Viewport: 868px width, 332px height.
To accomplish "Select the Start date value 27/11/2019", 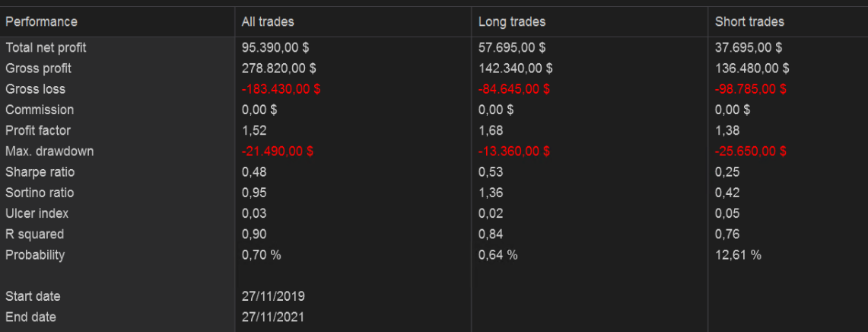I will coord(273,296).
